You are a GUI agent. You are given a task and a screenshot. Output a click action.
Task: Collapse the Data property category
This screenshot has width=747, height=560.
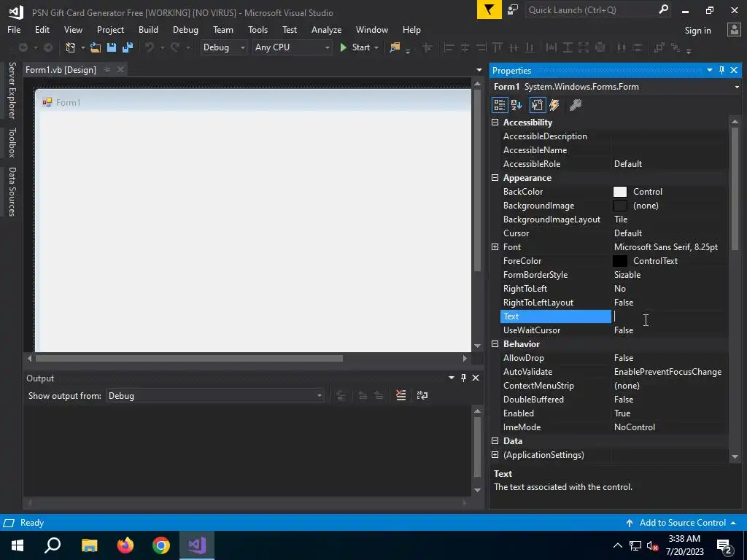click(495, 441)
